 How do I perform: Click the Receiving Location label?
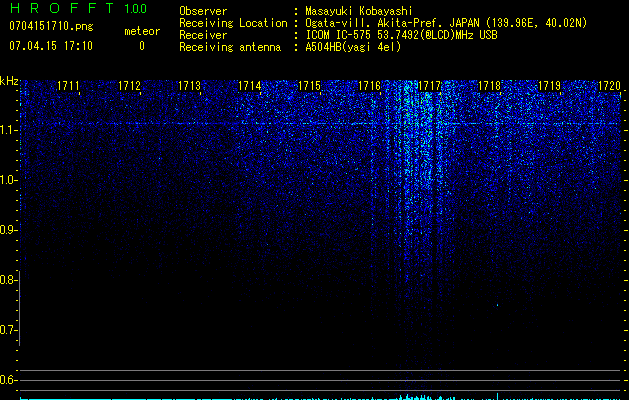pyautogui.click(x=233, y=23)
